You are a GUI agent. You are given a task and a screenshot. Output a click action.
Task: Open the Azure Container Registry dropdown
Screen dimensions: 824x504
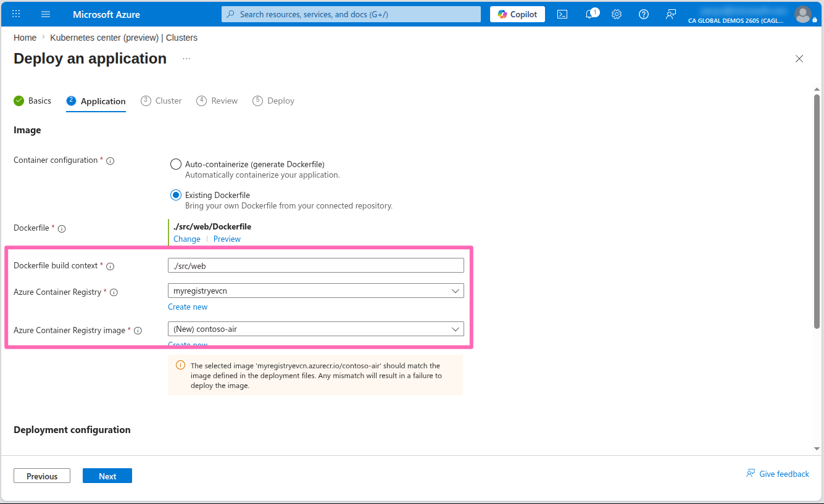315,291
